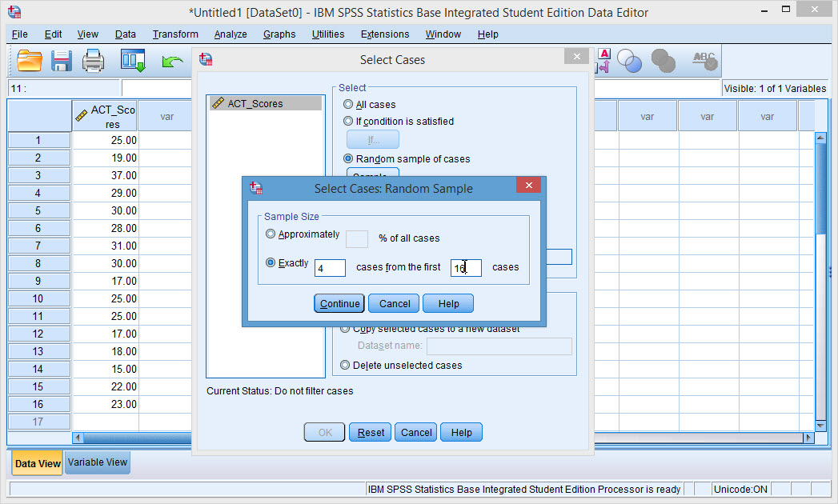Select All cases radio button
838x504 pixels.
(348, 104)
